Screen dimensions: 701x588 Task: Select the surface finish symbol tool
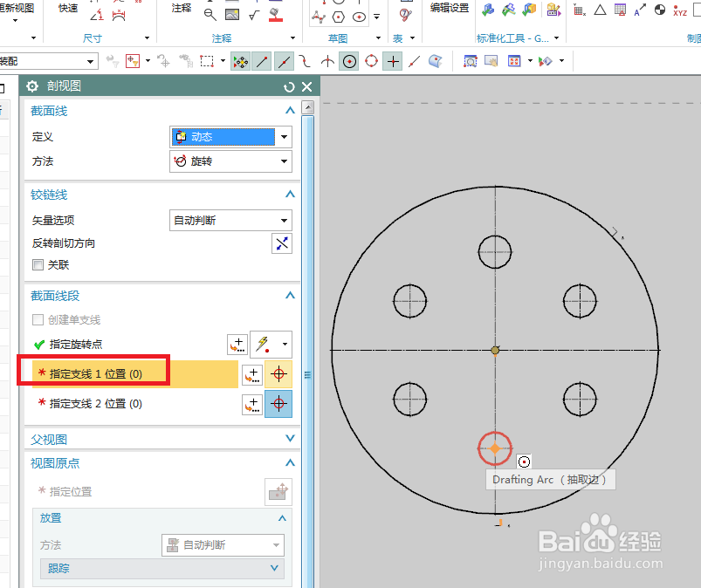254,15
